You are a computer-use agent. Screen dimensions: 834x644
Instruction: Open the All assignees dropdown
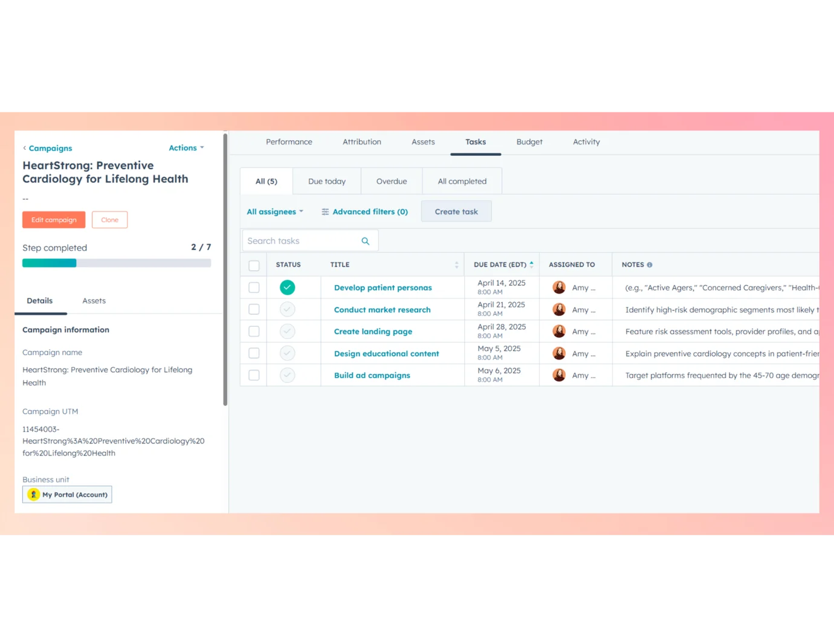[x=274, y=211]
